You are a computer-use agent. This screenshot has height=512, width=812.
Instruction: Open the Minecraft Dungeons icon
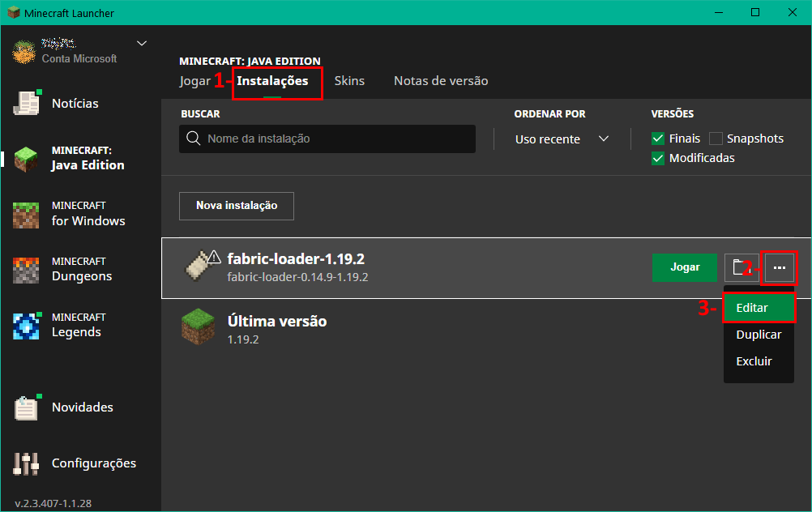coord(26,271)
